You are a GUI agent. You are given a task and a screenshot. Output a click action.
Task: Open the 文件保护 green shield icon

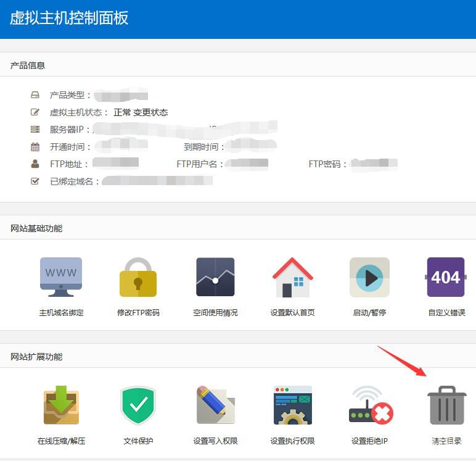pos(138,405)
